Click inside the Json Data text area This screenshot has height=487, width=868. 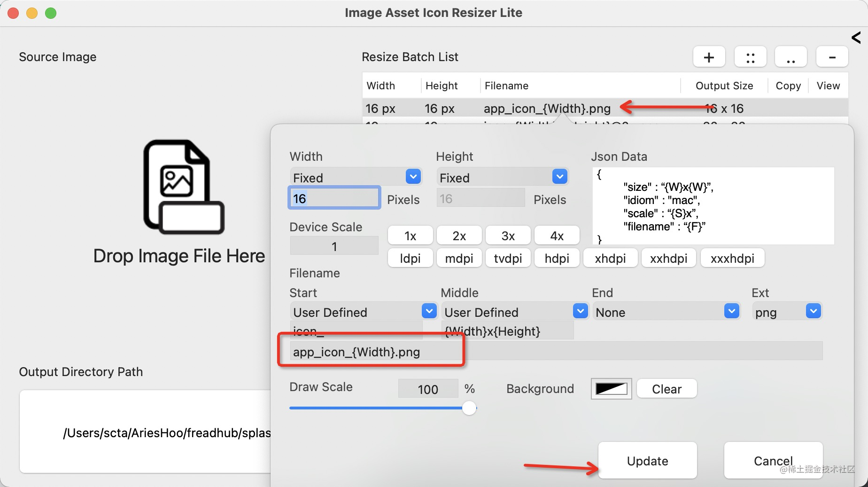pos(713,205)
